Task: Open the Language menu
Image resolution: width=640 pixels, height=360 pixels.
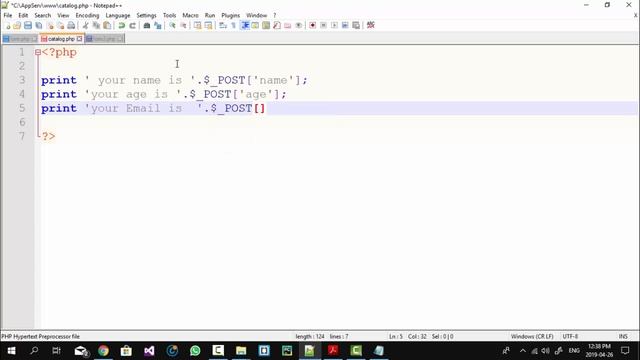Action: (x=118, y=16)
